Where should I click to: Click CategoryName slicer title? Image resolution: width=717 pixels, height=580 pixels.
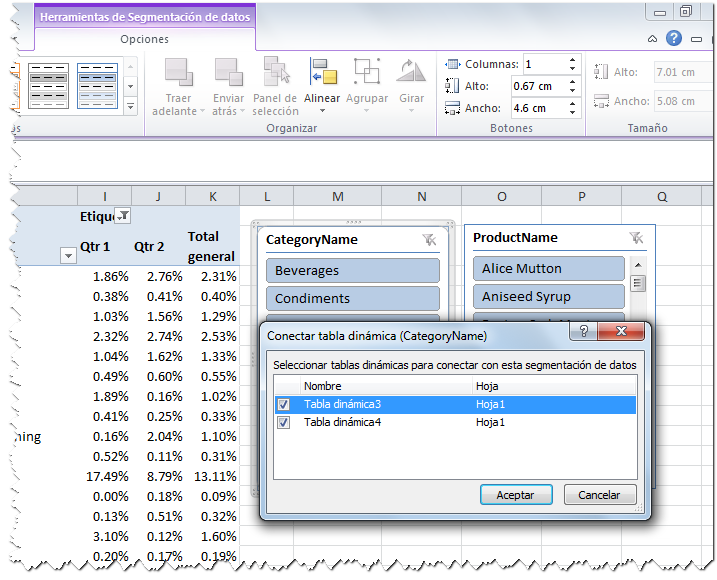tap(312, 240)
